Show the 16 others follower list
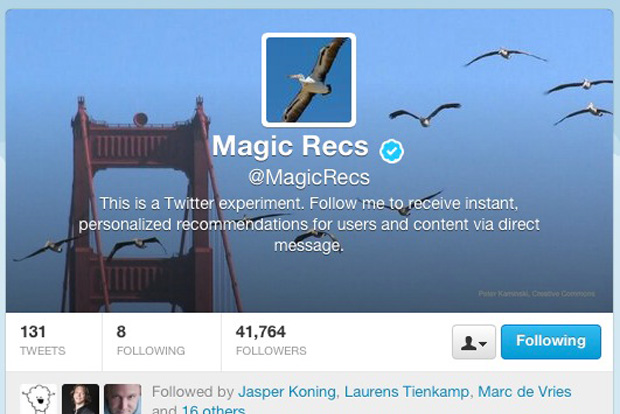 click(x=213, y=409)
